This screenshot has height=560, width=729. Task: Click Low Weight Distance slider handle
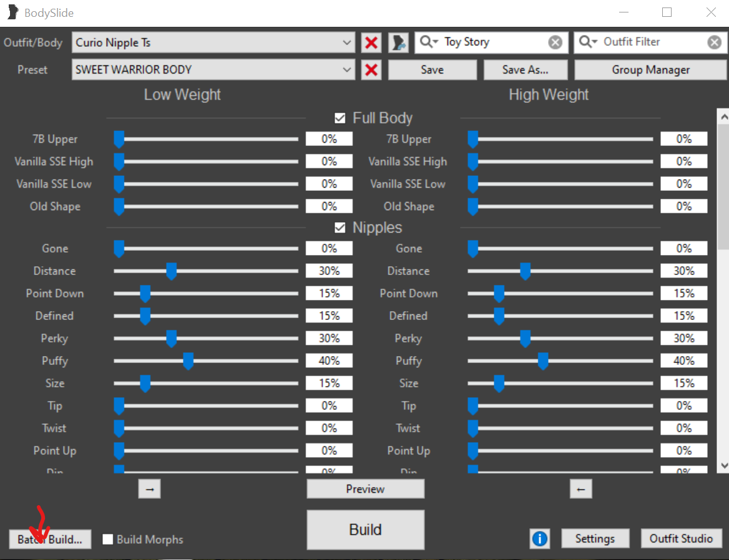tap(171, 271)
